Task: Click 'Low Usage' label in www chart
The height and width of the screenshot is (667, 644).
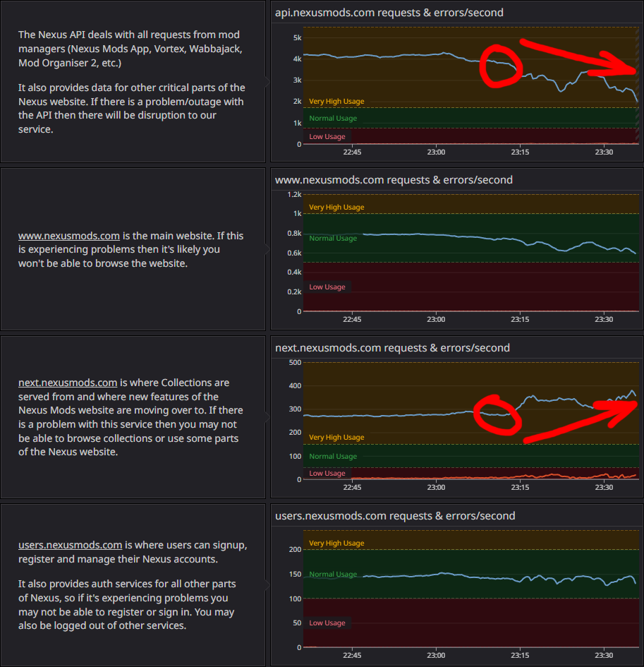Action: 327,287
